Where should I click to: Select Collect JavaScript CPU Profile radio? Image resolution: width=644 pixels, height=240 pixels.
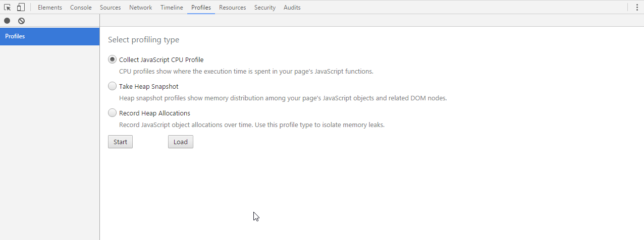pyautogui.click(x=112, y=59)
